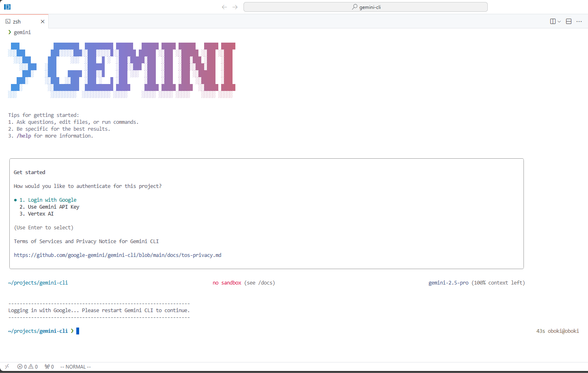Click the 'Get started' heading
Screen dimensions: 588x373
click(x=30, y=172)
